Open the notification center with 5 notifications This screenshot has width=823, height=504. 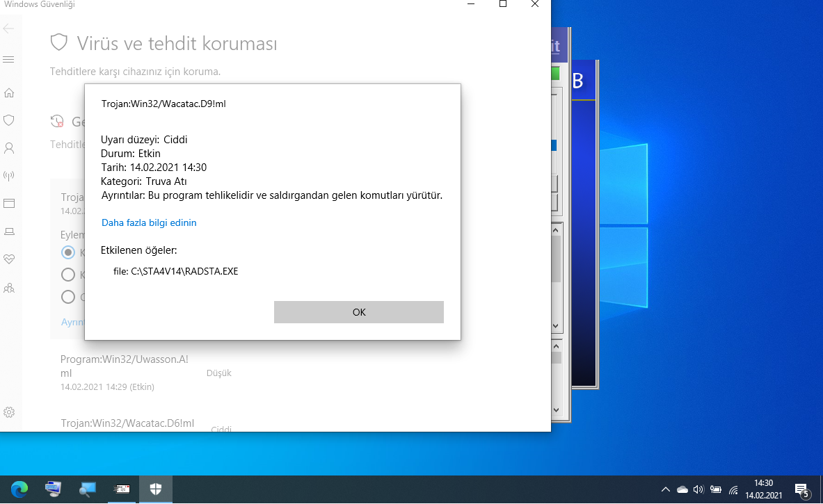pos(801,489)
